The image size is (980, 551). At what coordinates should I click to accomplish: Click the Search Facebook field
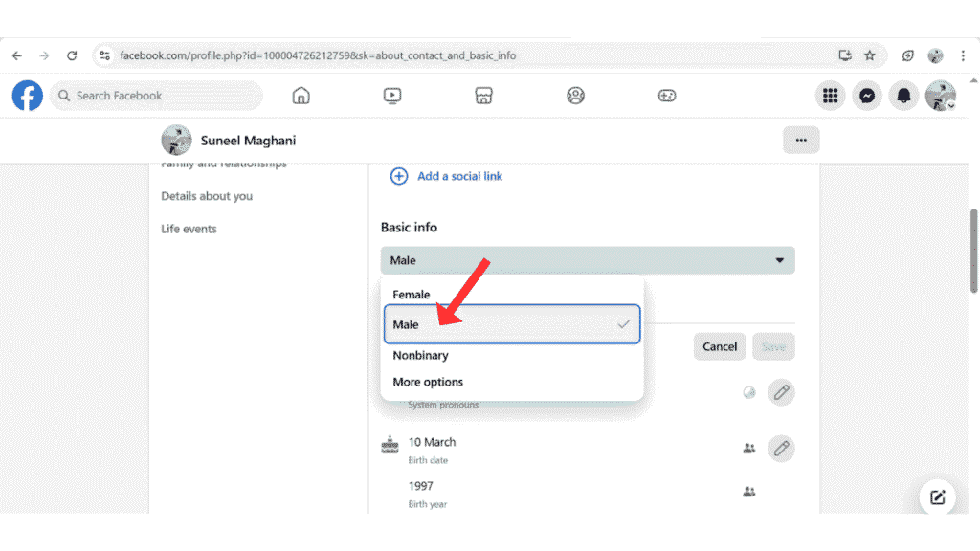coord(156,96)
